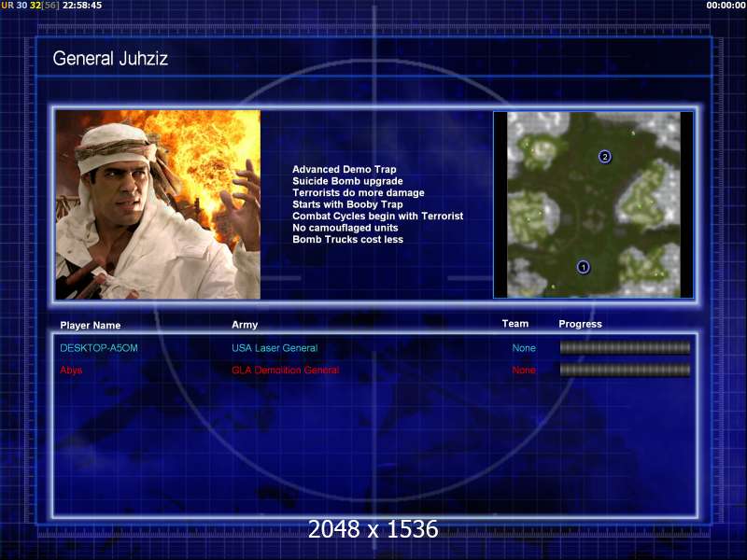This screenshot has height=560, width=747.
Task: Click the map preview thumbnail
Action: pos(593,204)
